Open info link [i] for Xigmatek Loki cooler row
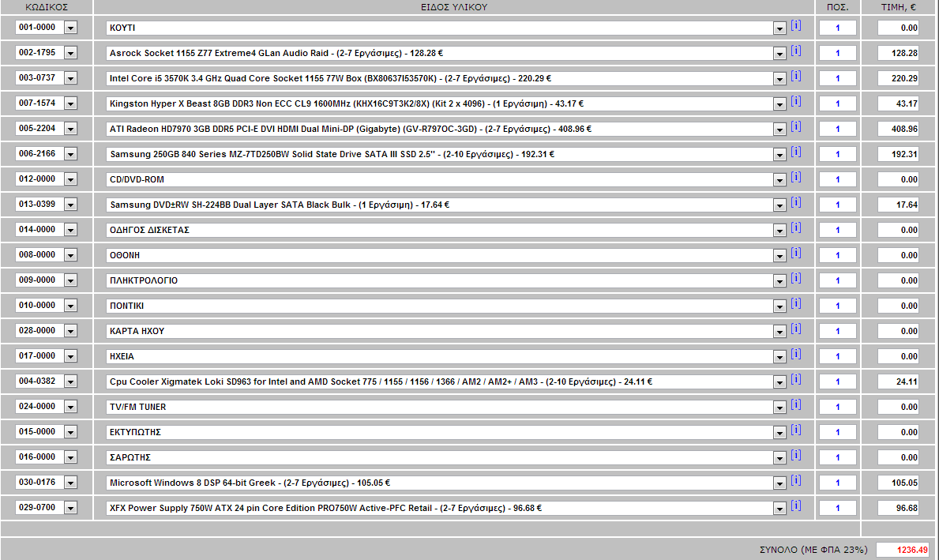Screen dimensions: 939x560 pyautogui.click(x=796, y=379)
